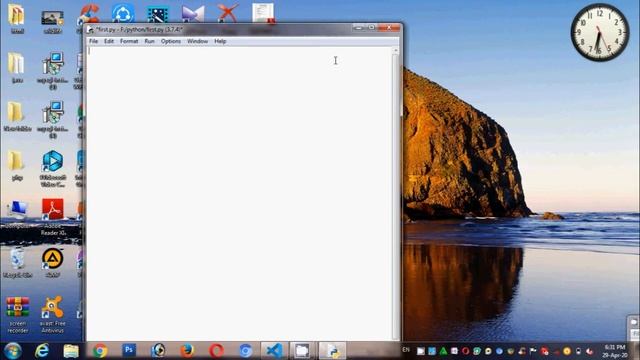Open Visual Studio Code from the taskbar

[274, 351]
